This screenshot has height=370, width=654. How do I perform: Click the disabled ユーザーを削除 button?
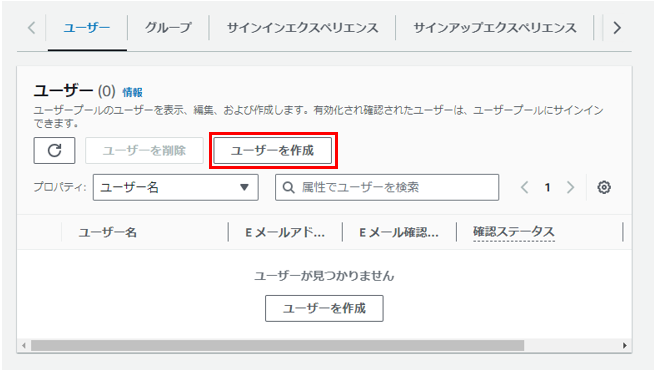[144, 151]
